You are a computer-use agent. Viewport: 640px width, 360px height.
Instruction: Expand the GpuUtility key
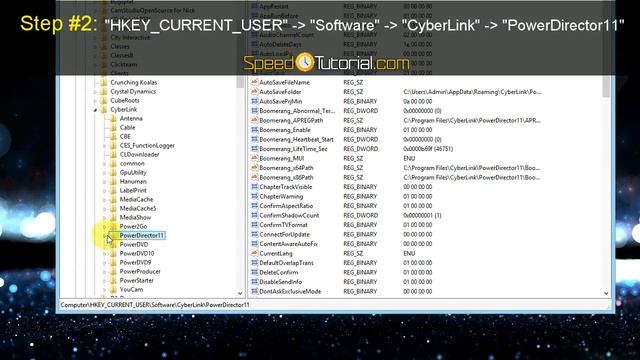pos(105,173)
